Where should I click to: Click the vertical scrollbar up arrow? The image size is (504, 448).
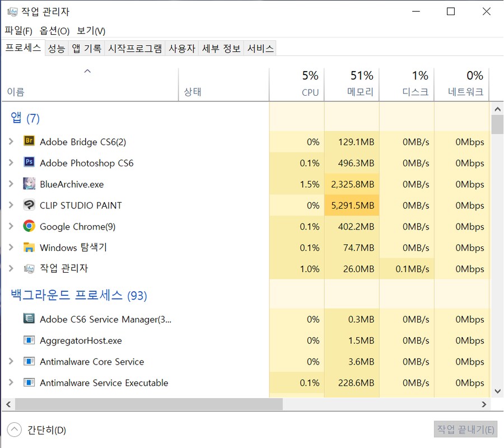point(498,109)
